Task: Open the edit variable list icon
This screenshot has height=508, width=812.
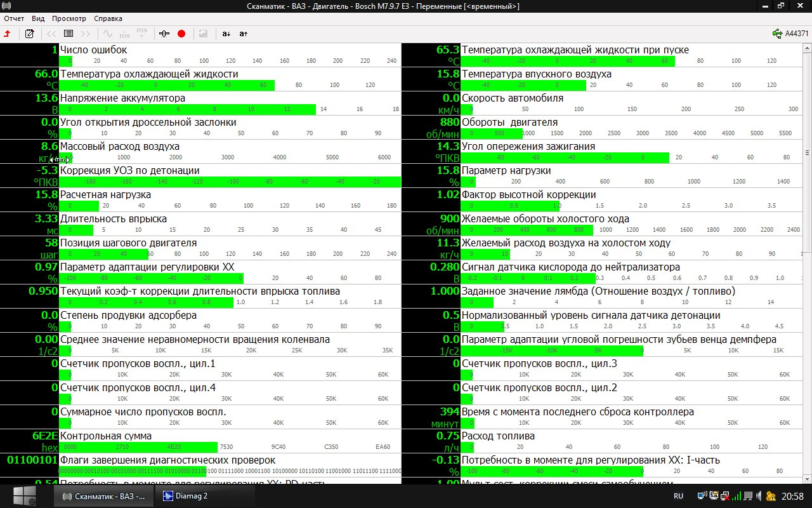Action: click(x=29, y=34)
